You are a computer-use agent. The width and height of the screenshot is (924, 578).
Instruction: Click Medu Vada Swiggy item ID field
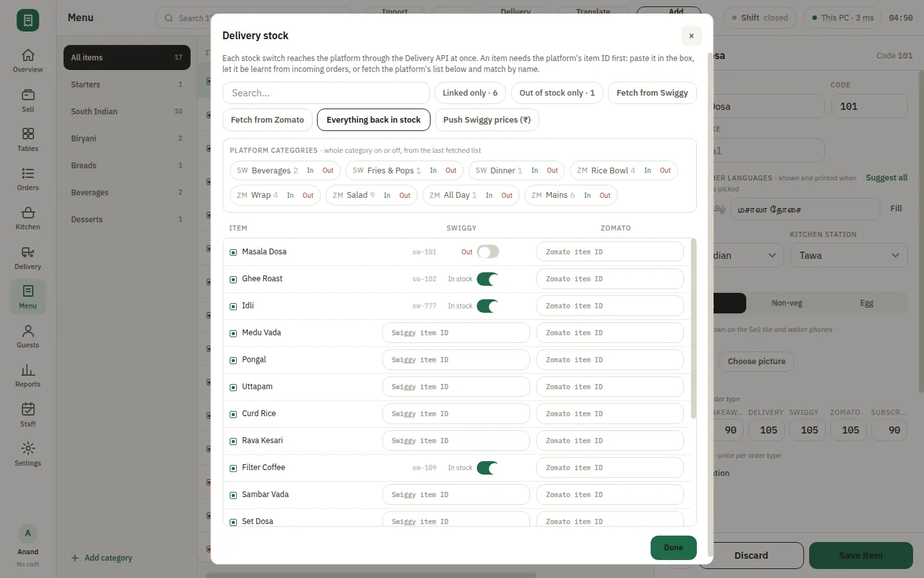tap(456, 333)
